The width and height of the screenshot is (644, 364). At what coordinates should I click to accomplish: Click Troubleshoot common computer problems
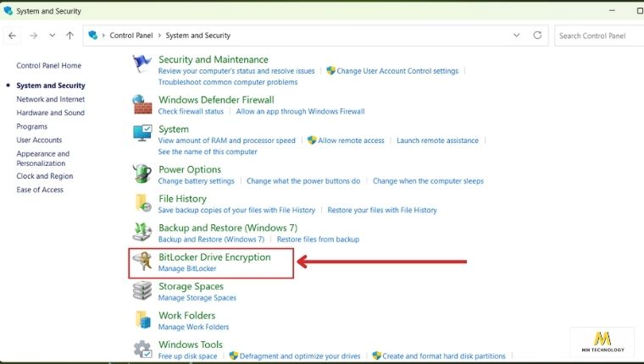coord(228,82)
